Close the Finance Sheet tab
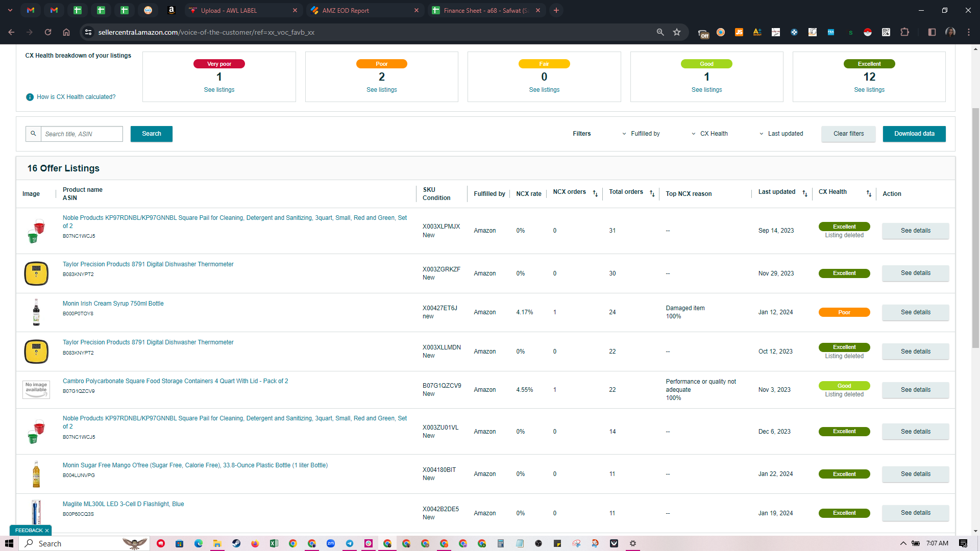This screenshot has height=551, width=980. coord(538,10)
